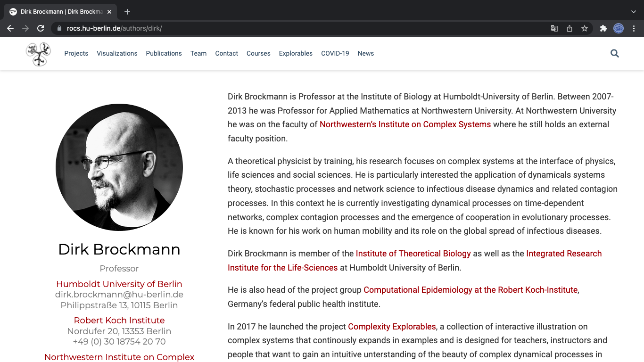Open the Publications menu item
The height and width of the screenshot is (362, 644).
point(164,54)
